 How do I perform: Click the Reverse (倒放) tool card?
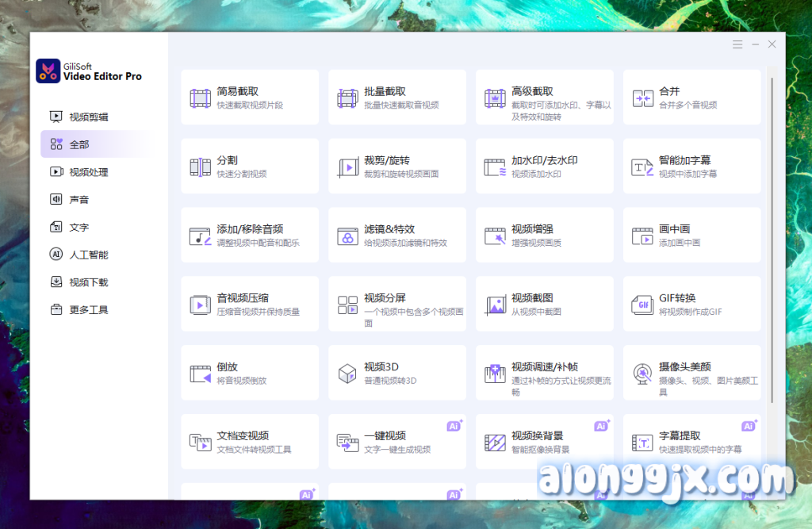(x=250, y=373)
